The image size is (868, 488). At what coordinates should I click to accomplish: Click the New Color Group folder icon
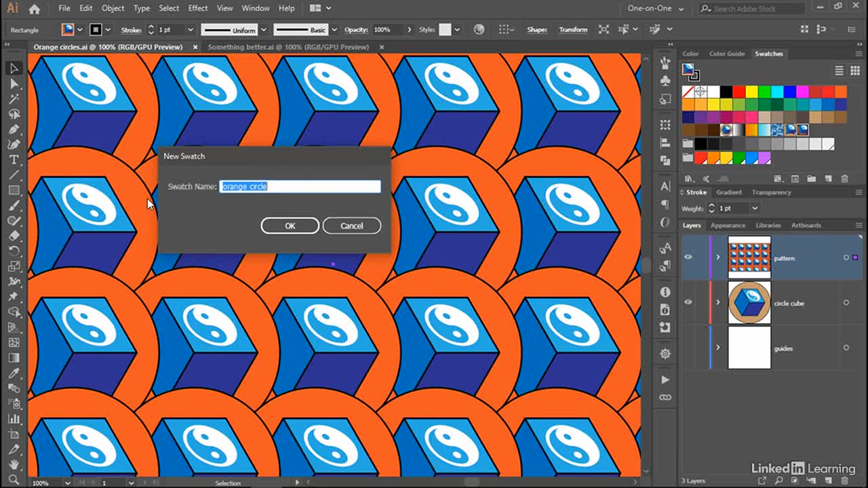812,179
